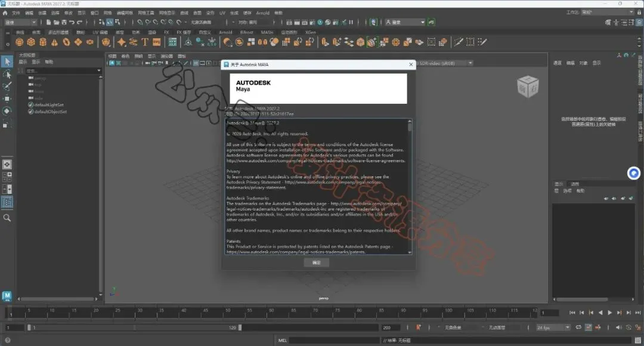Click go to end of playback range
The height and width of the screenshot is (346, 644).
(x=638, y=313)
